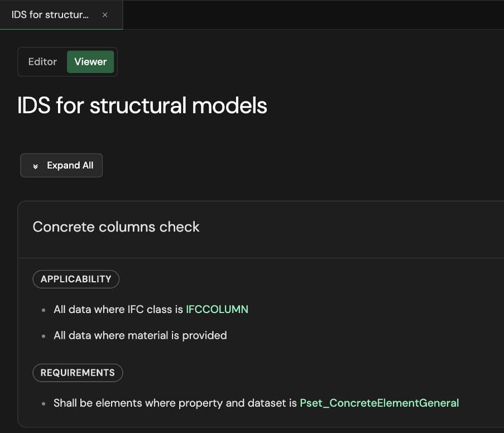
Task: Select the material is provided applicability rule
Action: (140, 335)
